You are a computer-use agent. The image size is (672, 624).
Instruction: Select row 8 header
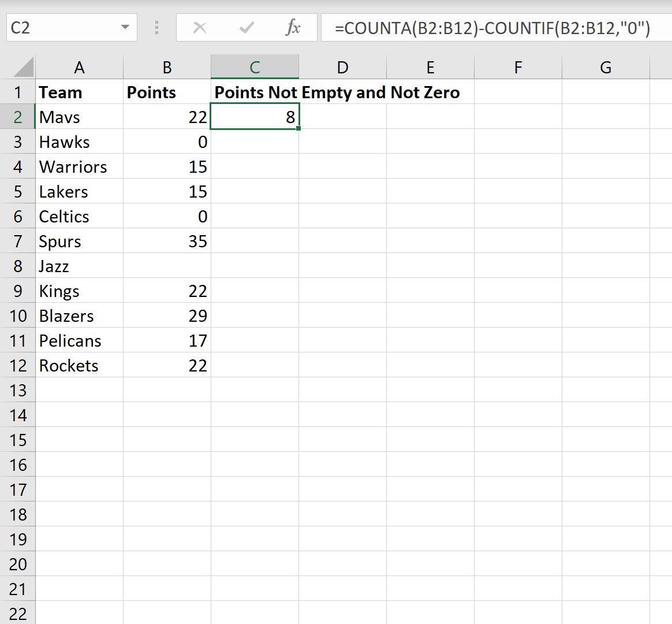(17, 266)
